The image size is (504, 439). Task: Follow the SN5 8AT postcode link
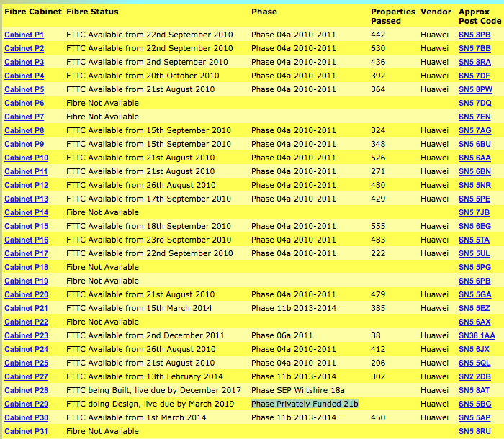pos(474,390)
